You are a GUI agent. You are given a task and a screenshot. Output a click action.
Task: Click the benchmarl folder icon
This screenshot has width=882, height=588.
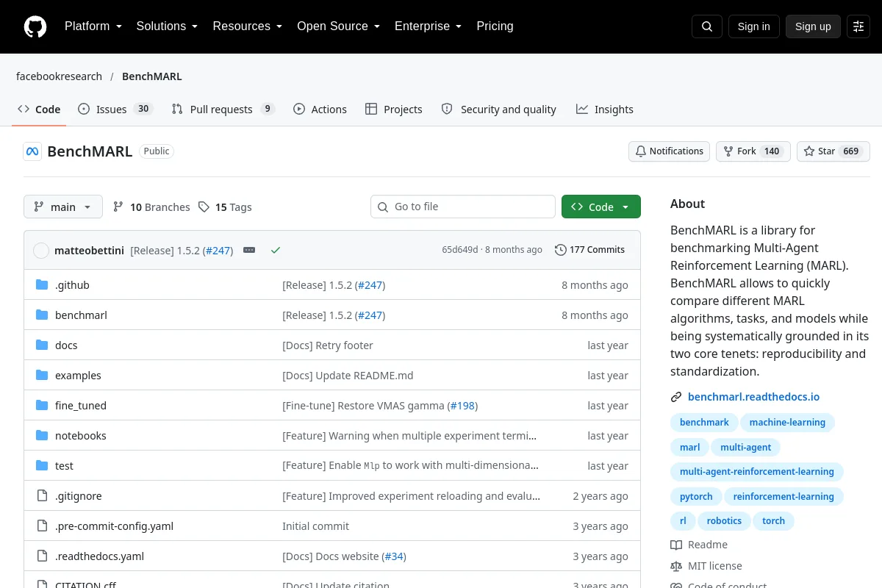click(42, 315)
